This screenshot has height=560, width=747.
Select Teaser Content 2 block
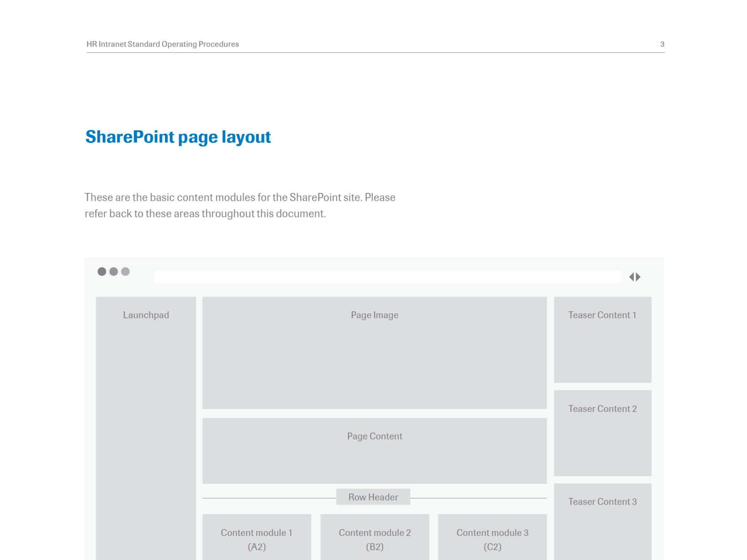click(x=603, y=433)
